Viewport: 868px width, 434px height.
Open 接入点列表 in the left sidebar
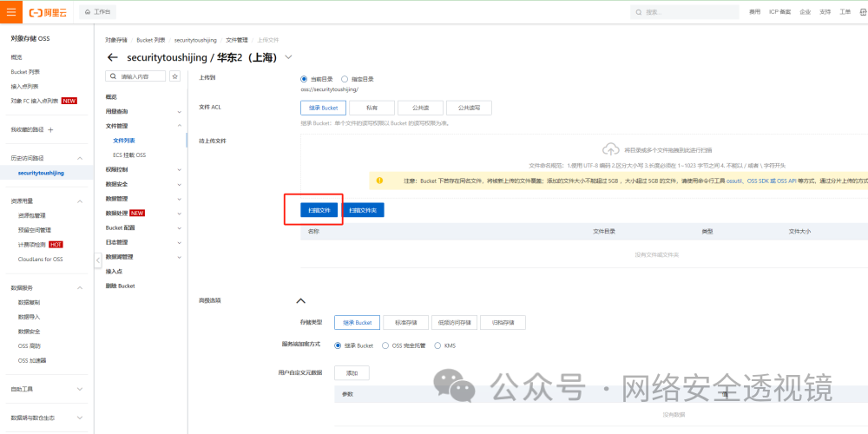(x=24, y=86)
